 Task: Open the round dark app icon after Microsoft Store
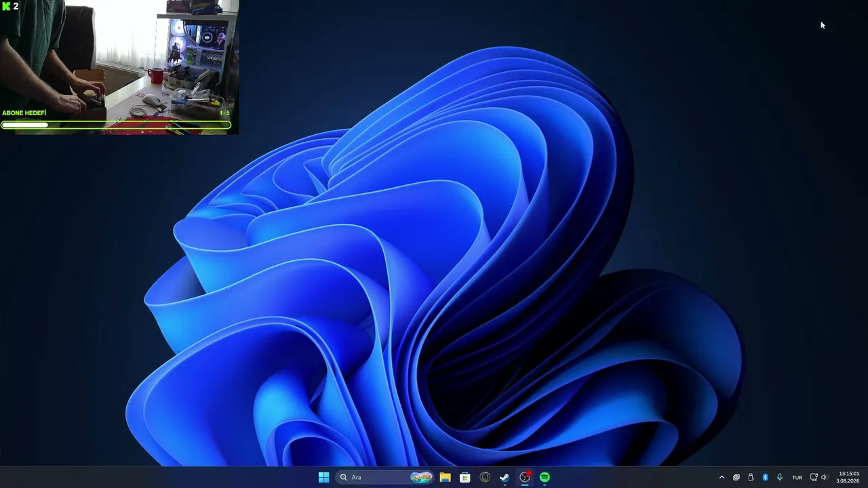(485, 477)
